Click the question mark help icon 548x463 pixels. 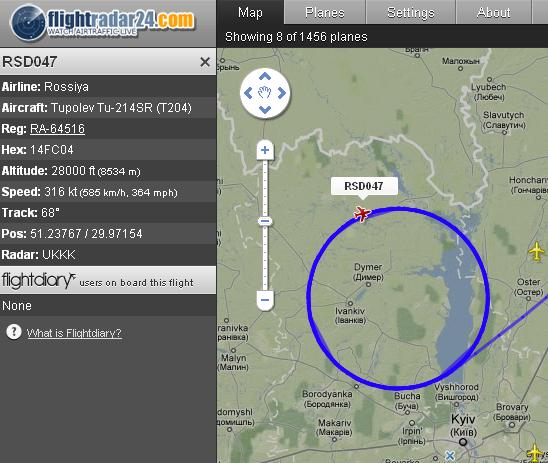pyautogui.click(x=14, y=332)
